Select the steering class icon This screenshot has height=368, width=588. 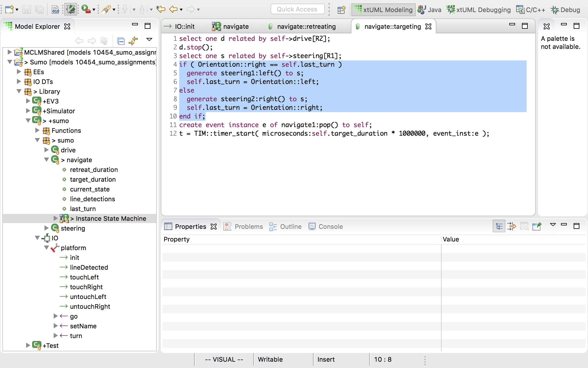pos(55,228)
